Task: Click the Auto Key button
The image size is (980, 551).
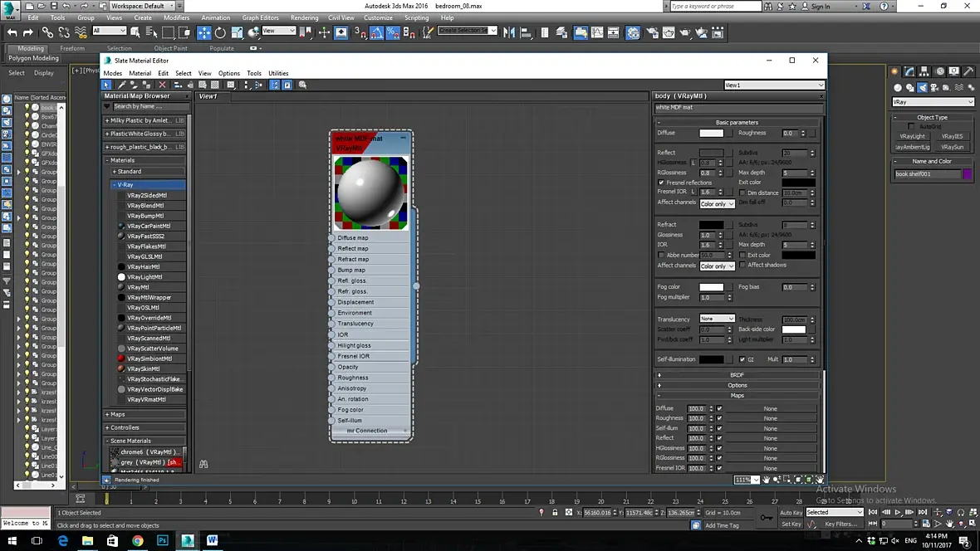Action: [x=791, y=513]
